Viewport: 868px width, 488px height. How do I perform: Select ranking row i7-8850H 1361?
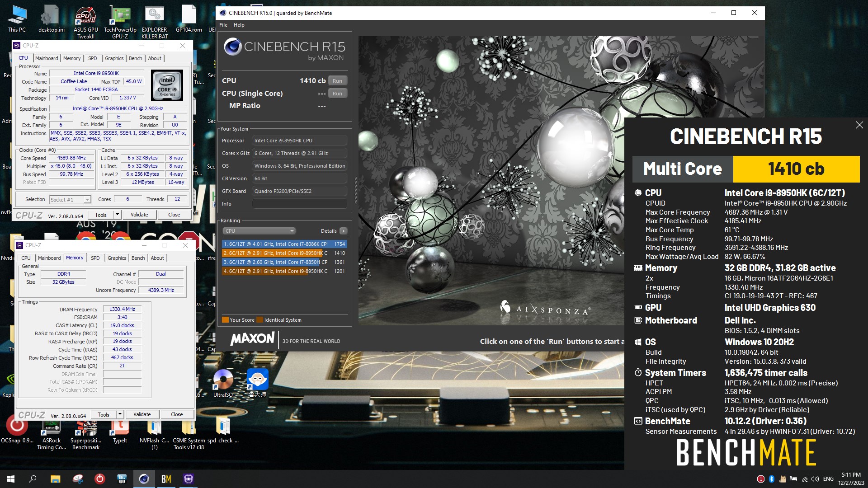(x=284, y=262)
